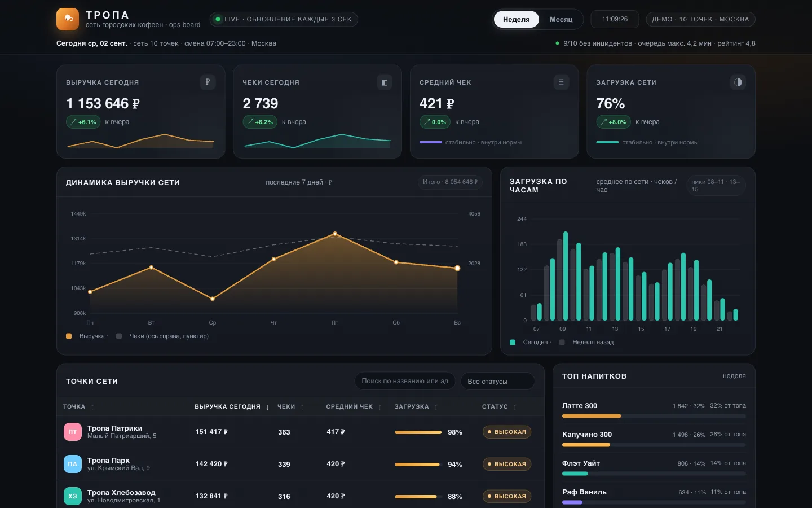Open the Все статусы filter dropdown

point(497,382)
